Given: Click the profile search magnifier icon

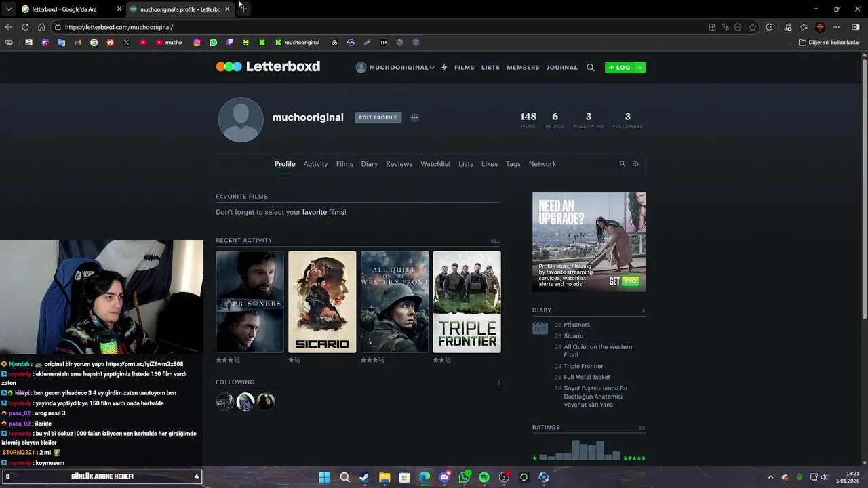Looking at the screenshot, I should tap(623, 164).
